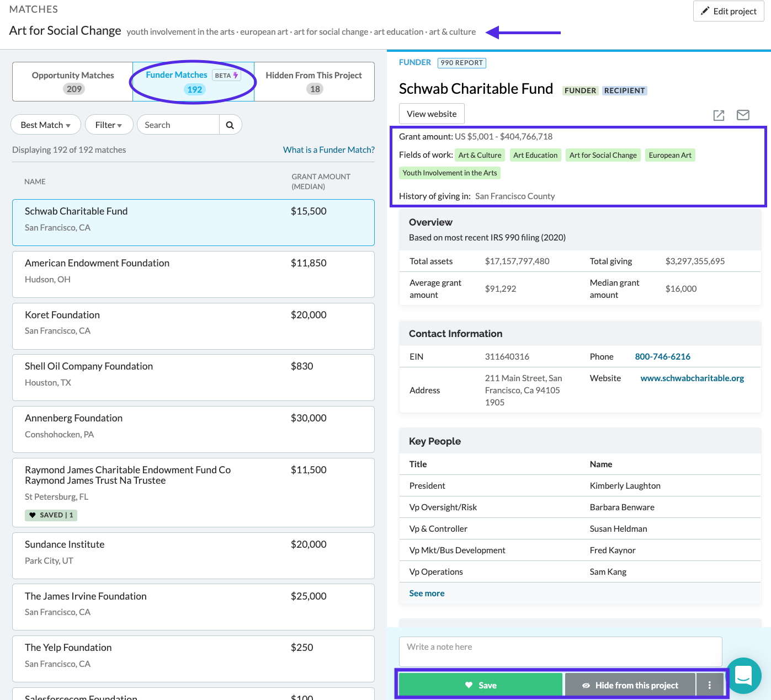Click the View website button

(432, 114)
